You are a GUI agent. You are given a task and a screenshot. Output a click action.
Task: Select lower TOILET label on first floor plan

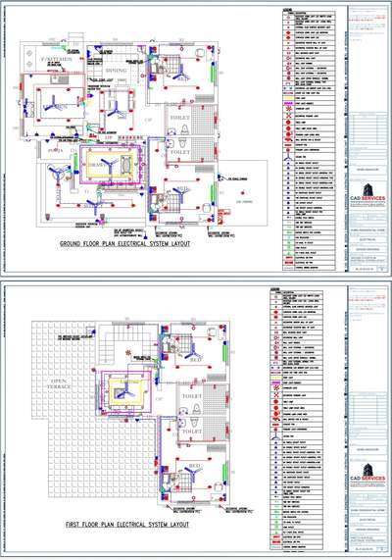pos(192,432)
